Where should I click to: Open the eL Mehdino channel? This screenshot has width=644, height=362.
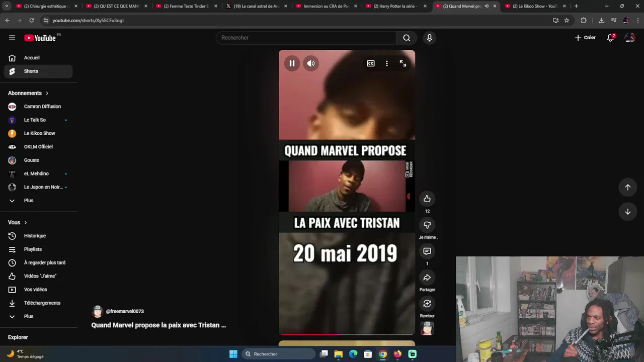38,173
